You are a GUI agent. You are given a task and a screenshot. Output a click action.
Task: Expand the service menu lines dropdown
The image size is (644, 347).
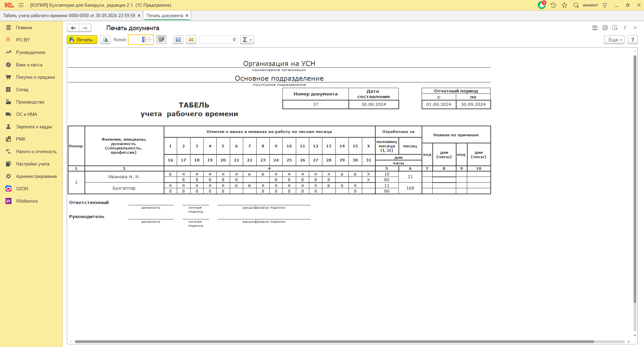pyautogui.click(x=605, y=5)
